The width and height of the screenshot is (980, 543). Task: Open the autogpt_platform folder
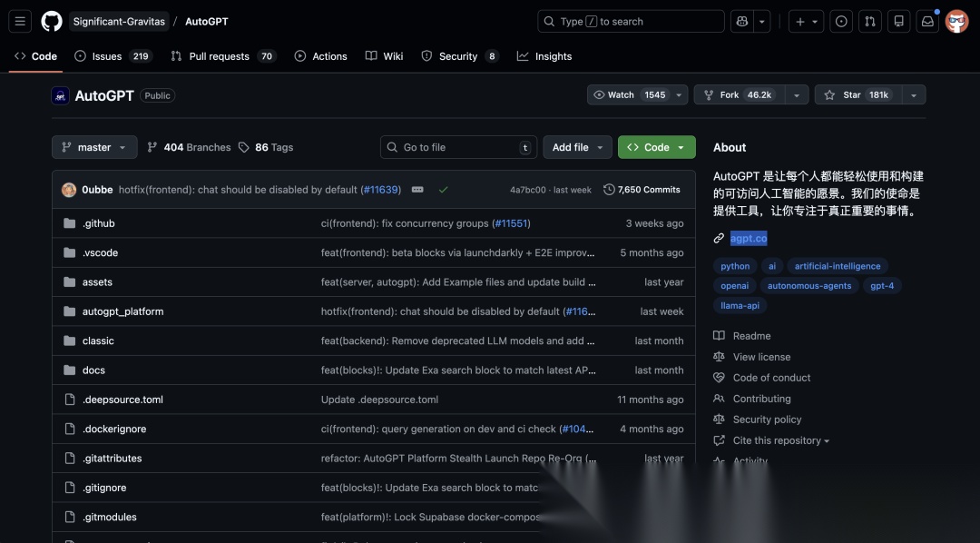coord(123,311)
